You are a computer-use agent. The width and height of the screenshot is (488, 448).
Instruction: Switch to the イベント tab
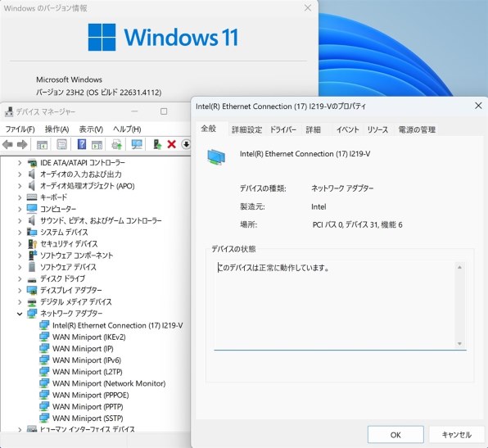tap(348, 130)
